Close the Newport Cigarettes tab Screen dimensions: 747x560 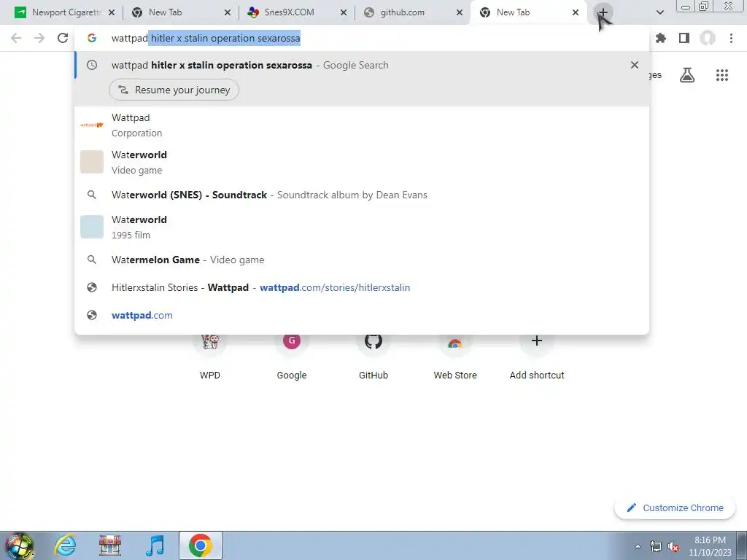click(x=112, y=12)
